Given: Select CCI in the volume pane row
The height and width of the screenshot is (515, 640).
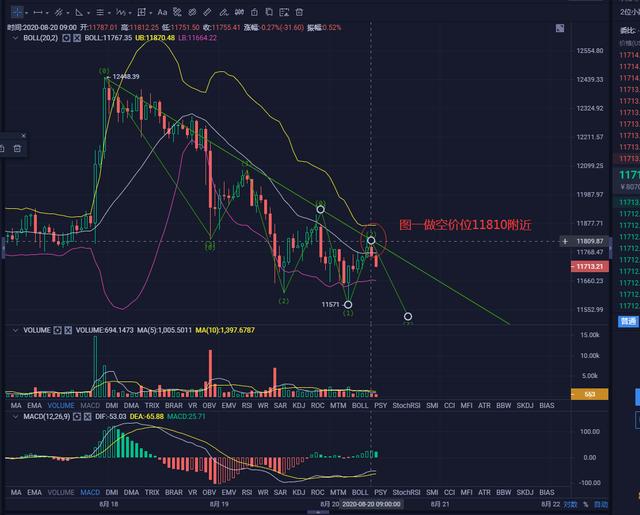Looking at the screenshot, I should coord(449,406).
